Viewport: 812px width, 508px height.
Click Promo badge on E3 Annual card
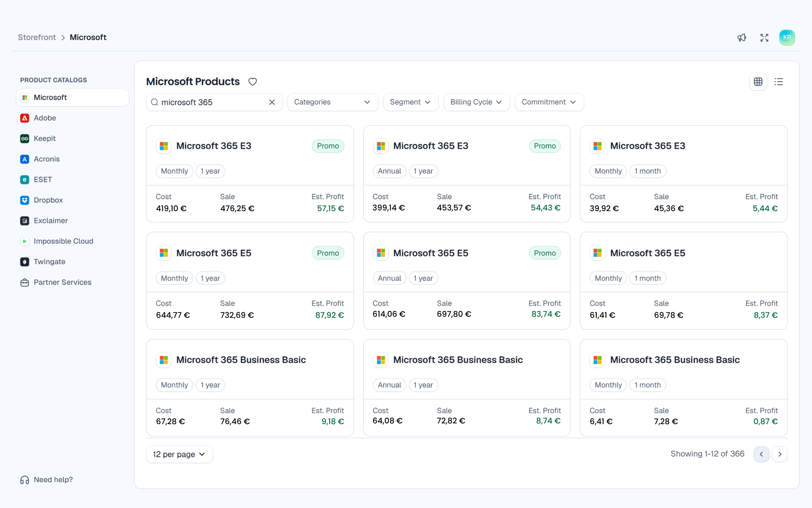544,146
